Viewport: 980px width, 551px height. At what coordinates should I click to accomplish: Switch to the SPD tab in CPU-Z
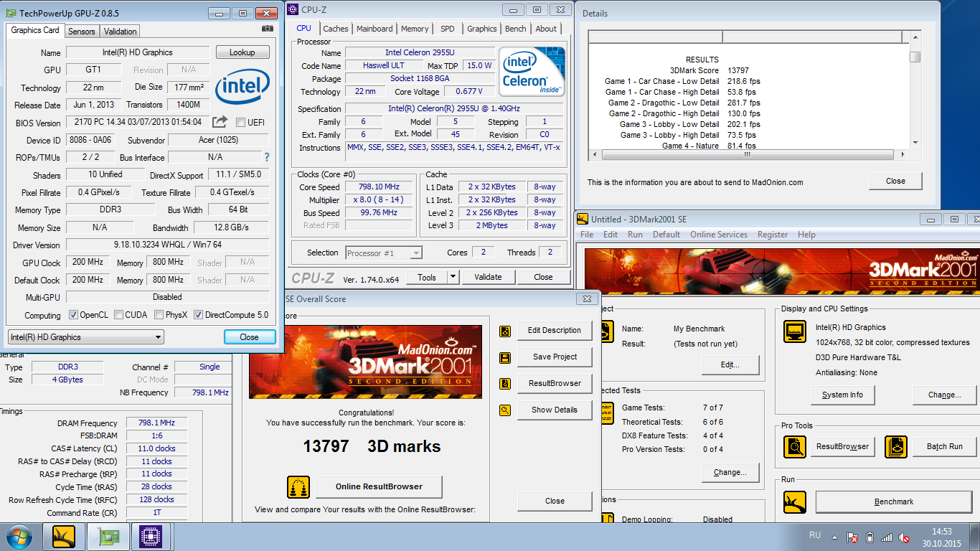447,29
